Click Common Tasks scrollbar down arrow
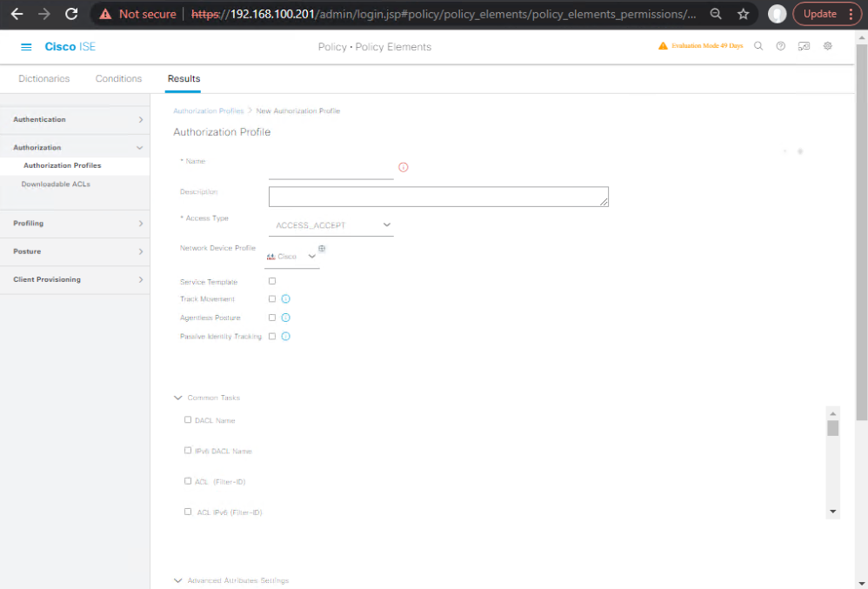 click(x=832, y=512)
